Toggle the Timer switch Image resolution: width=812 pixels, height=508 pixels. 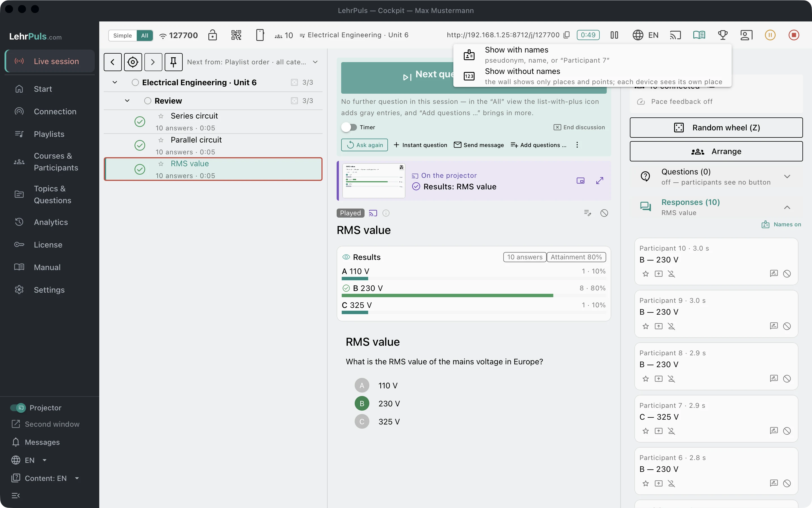point(349,127)
